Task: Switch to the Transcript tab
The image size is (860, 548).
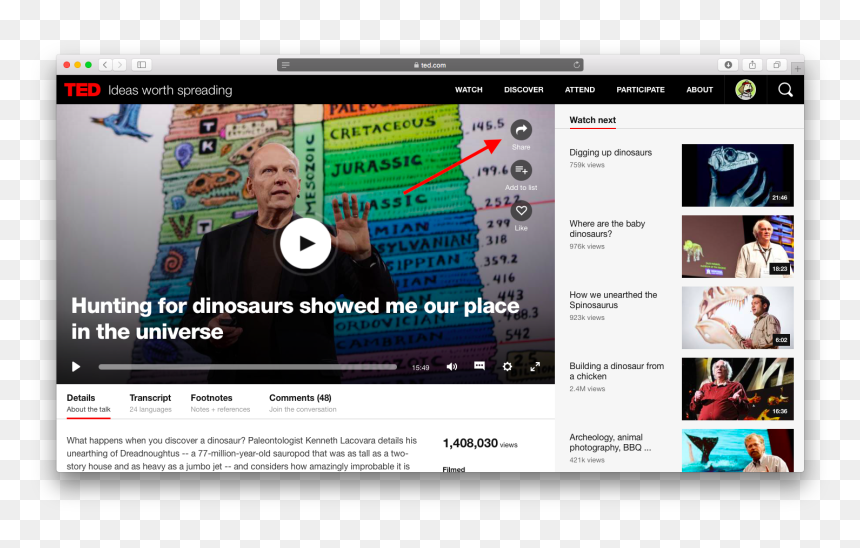Action: [150, 403]
